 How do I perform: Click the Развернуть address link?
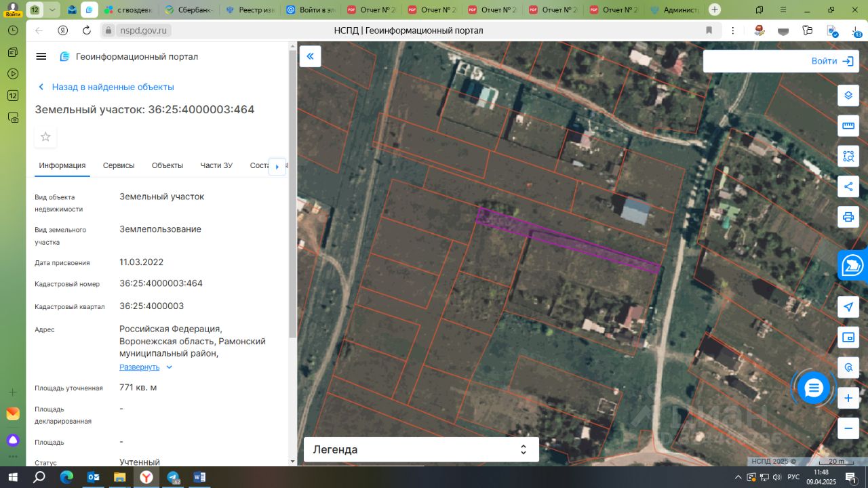point(140,367)
